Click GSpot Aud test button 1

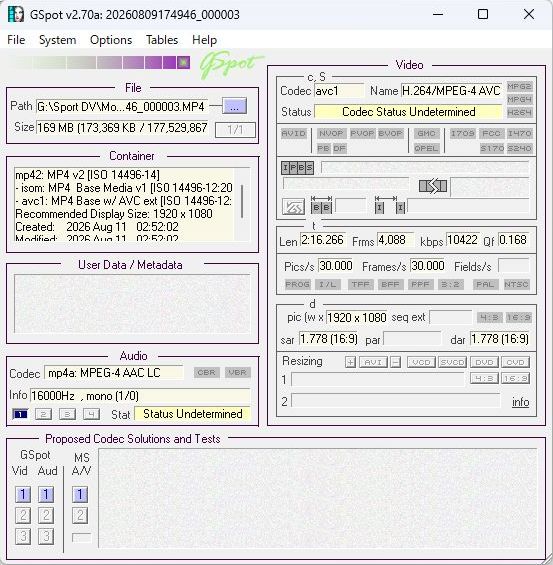[46, 494]
